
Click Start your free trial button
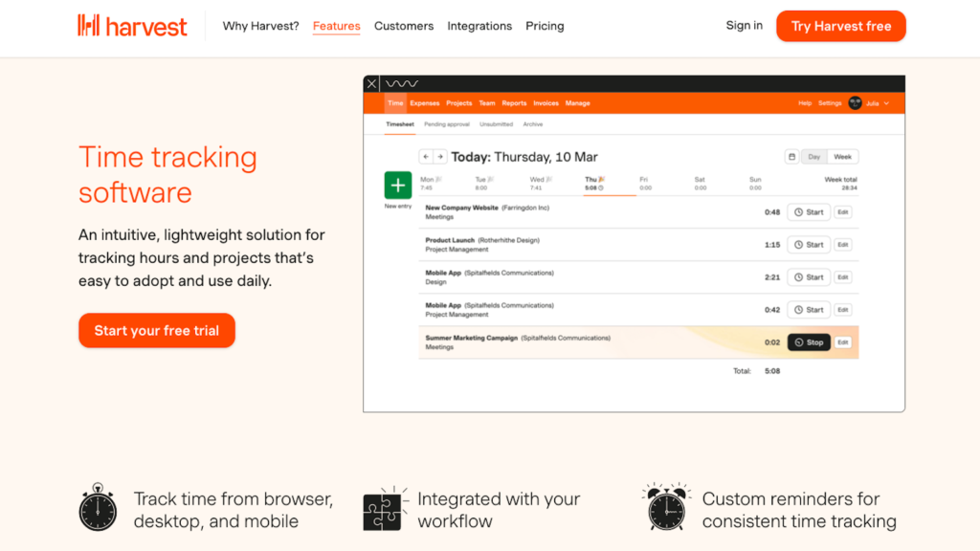click(157, 331)
